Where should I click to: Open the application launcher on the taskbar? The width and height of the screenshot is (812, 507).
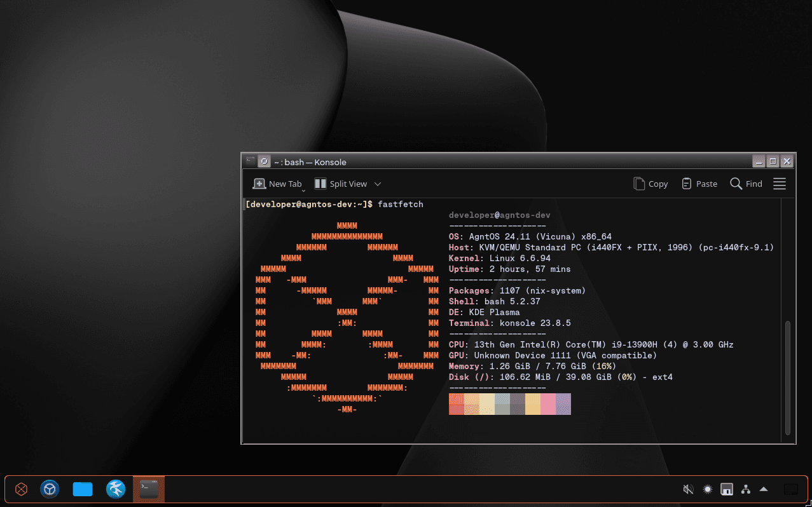point(22,489)
